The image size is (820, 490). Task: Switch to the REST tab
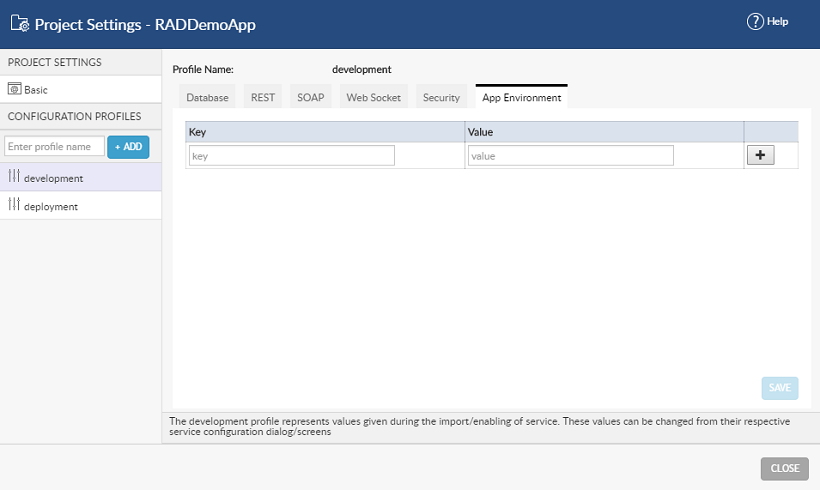coord(263,98)
